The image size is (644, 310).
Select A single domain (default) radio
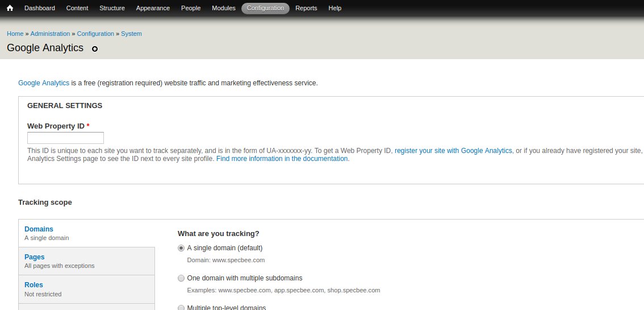pos(181,249)
